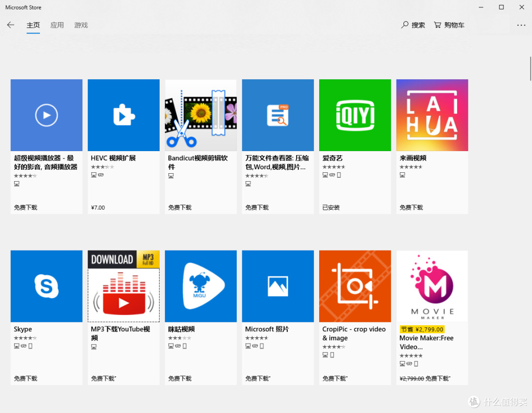Click 免费下载 under 咪咕视频
532x413 pixels.
pos(180,379)
